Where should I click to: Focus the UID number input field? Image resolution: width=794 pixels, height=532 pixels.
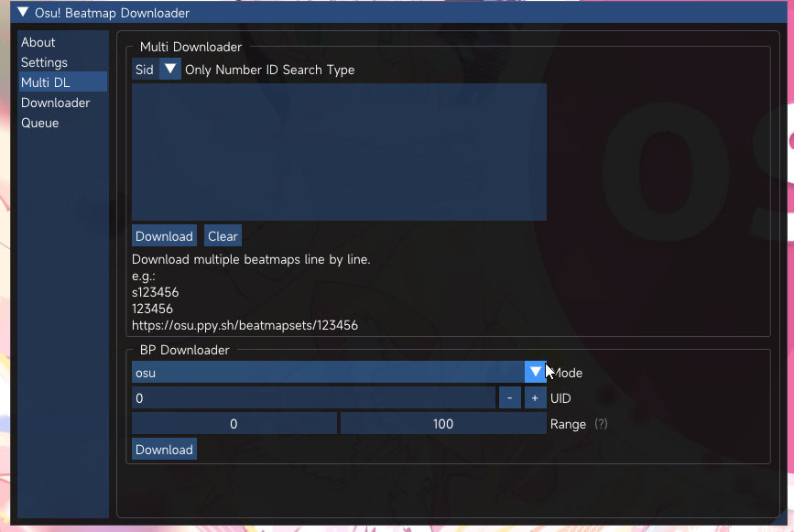313,398
